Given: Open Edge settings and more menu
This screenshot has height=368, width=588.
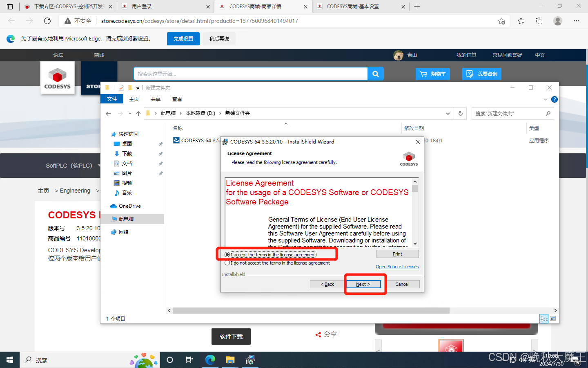Looking at the screenshot, I should (x=577, y=21).
